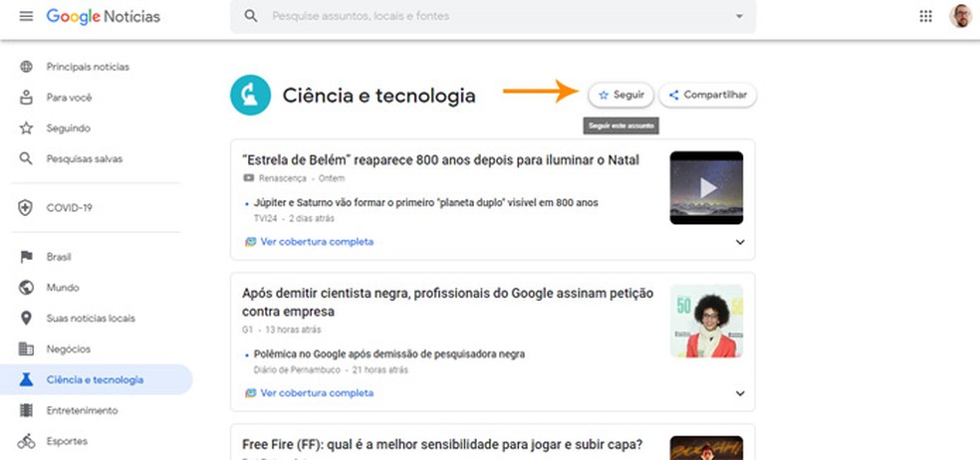Open the Estrela de Belém headline
The image size is (980, 460).
440,160
